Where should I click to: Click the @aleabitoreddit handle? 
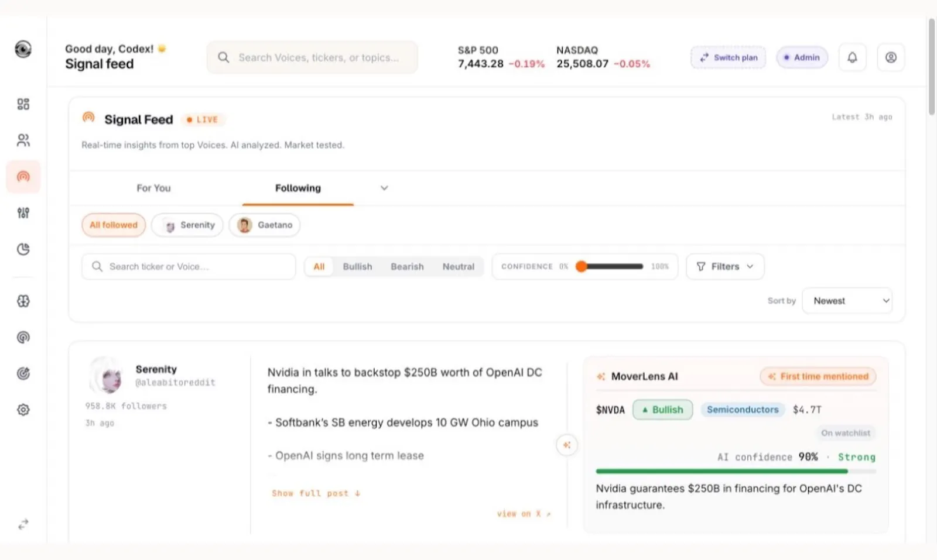pyautogui.click(x=175, y=383)
